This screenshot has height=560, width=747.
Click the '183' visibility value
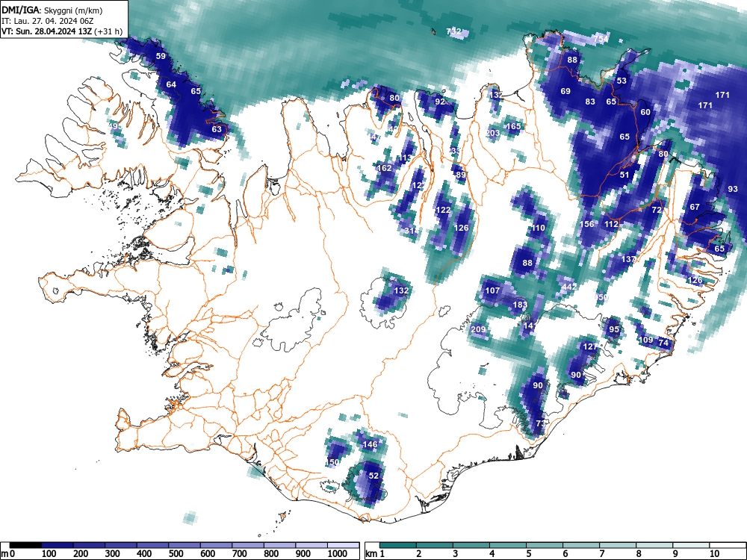click(520, 305)
